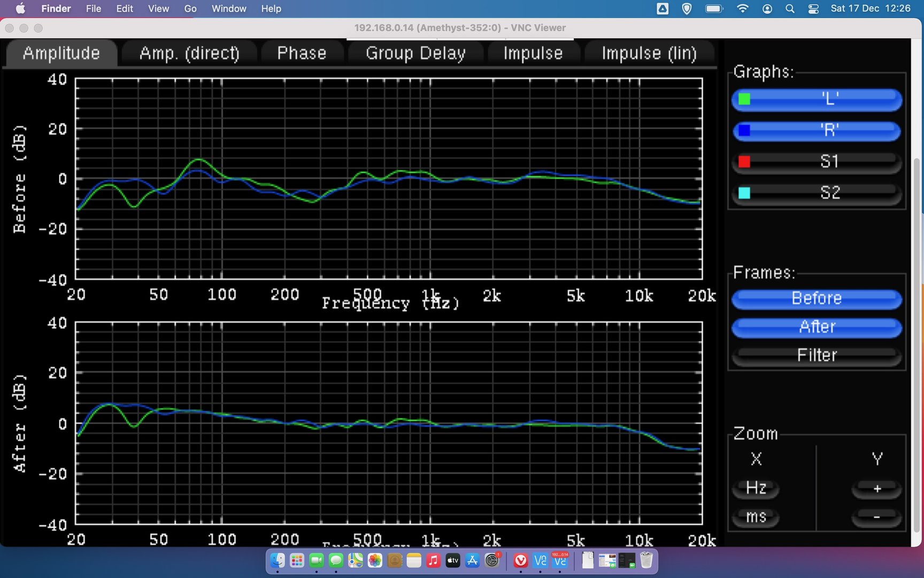Click the red S1 color swatch

coord(744,162)
